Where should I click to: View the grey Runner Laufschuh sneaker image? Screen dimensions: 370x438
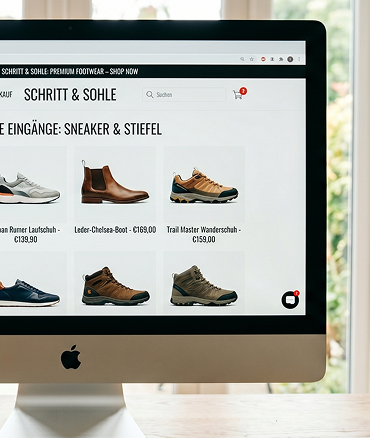click(x=33, y=184)
